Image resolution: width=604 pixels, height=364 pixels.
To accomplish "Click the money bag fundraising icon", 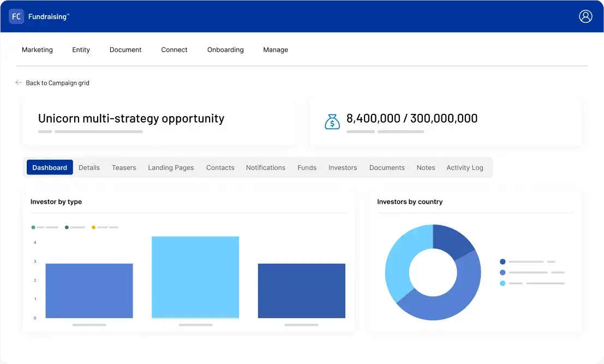I will click(x=333, y=122).
